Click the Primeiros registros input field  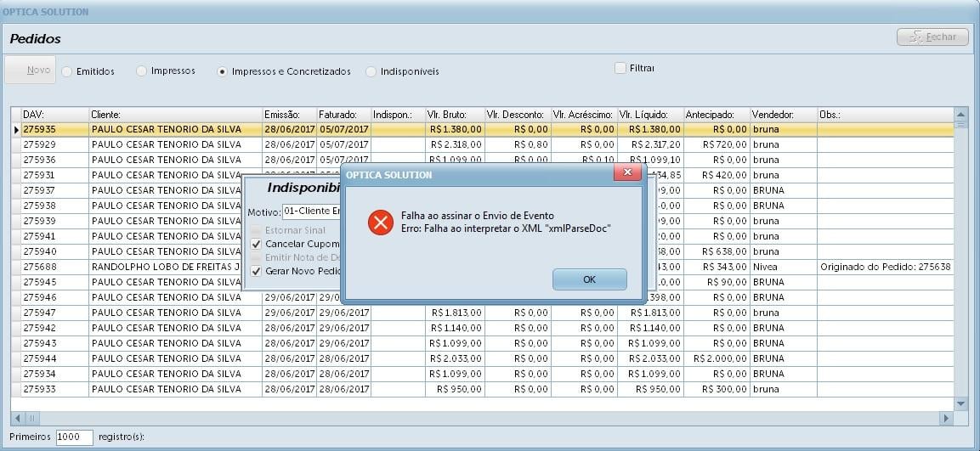pos(75,437)
